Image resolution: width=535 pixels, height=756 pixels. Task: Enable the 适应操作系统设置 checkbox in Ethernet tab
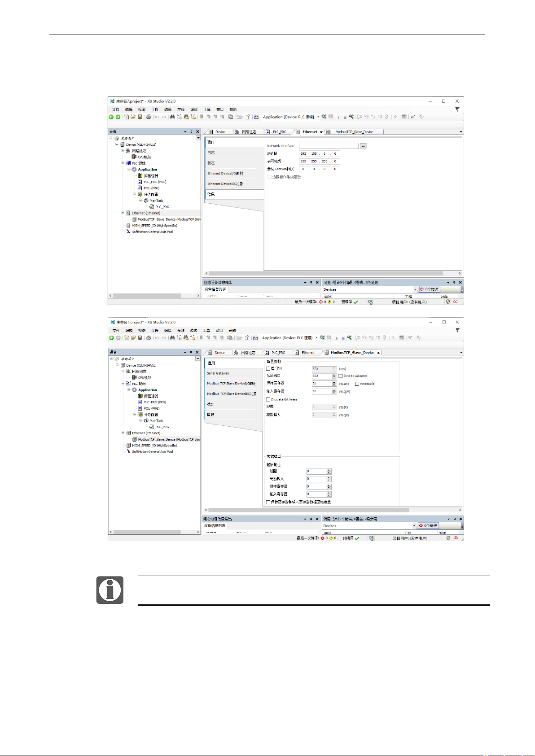[269, 177]
